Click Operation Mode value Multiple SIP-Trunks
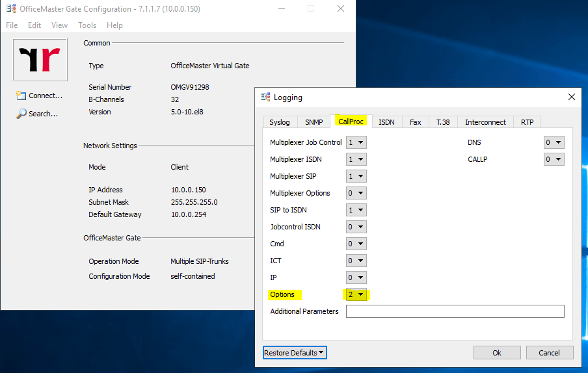 click(200, 261)
